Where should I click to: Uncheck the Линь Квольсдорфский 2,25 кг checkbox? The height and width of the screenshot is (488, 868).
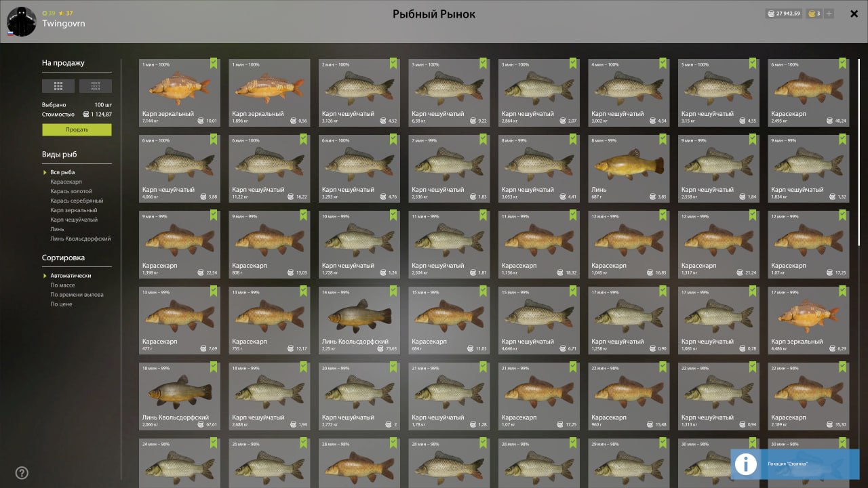393,291
